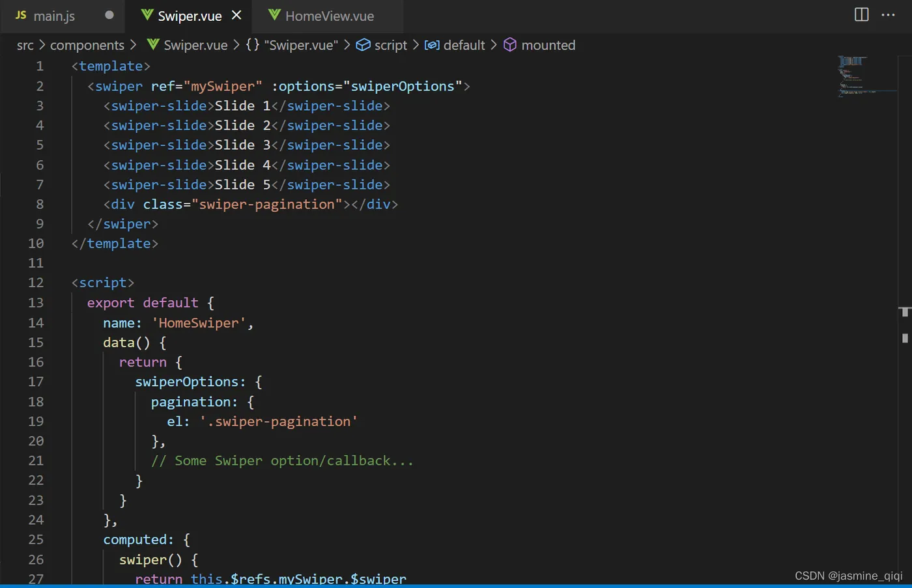The image size is (912, 588).
Task: Open the editor More Actions menu
Action: (888, 15)
